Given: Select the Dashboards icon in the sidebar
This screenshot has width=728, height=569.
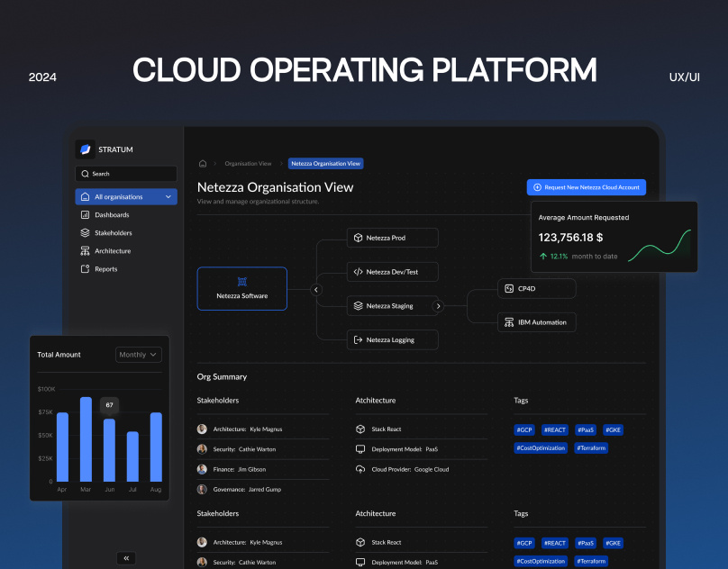Looking at the screenshot, I should [85, 215].
